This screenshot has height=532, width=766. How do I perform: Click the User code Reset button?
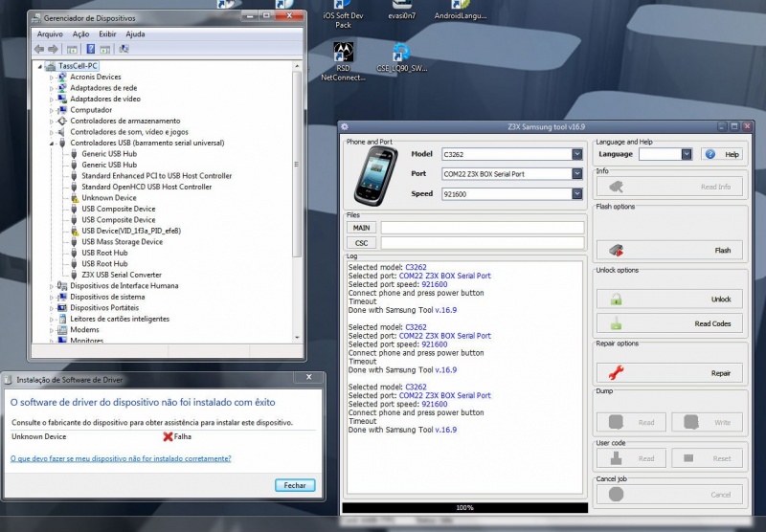tap(707, 458)
